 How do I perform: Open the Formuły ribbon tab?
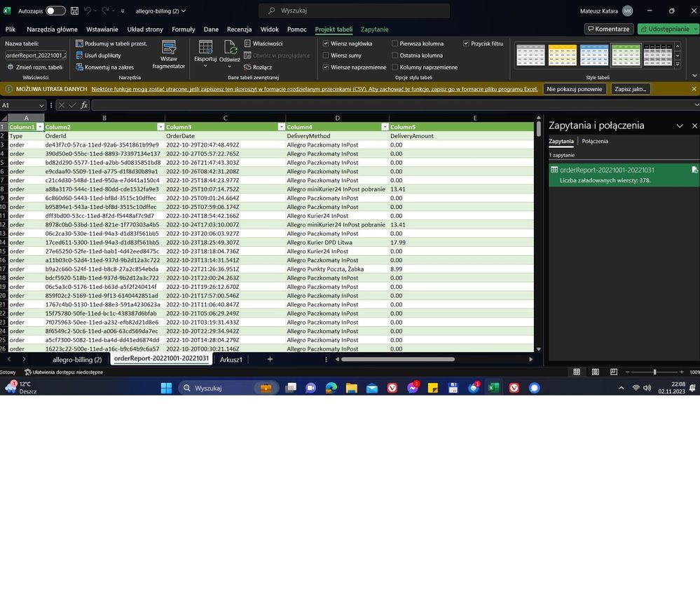click(x=184, y=29)
